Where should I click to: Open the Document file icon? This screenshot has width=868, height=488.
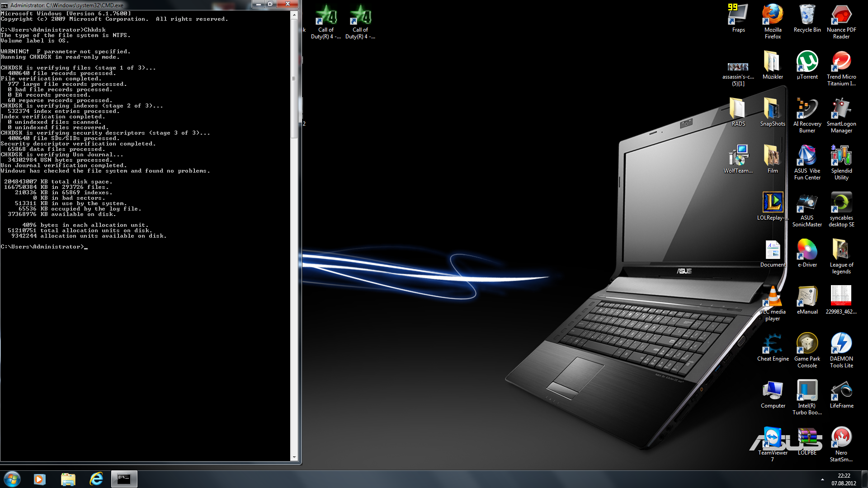point(773,253)
